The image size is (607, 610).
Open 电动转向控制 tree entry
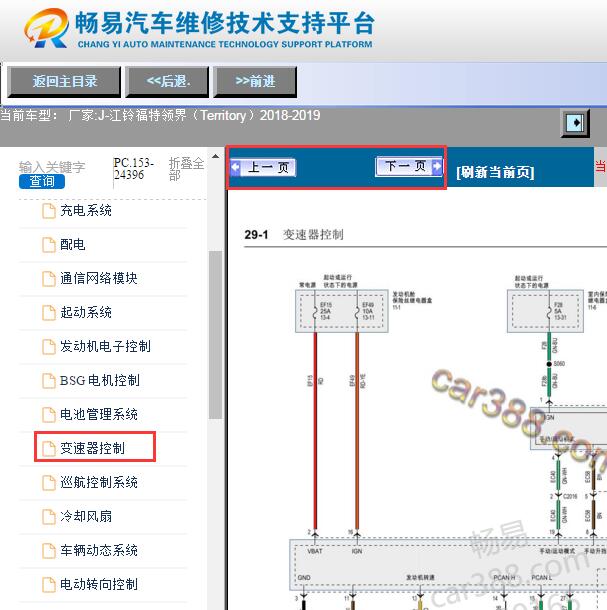click(98, 584)
